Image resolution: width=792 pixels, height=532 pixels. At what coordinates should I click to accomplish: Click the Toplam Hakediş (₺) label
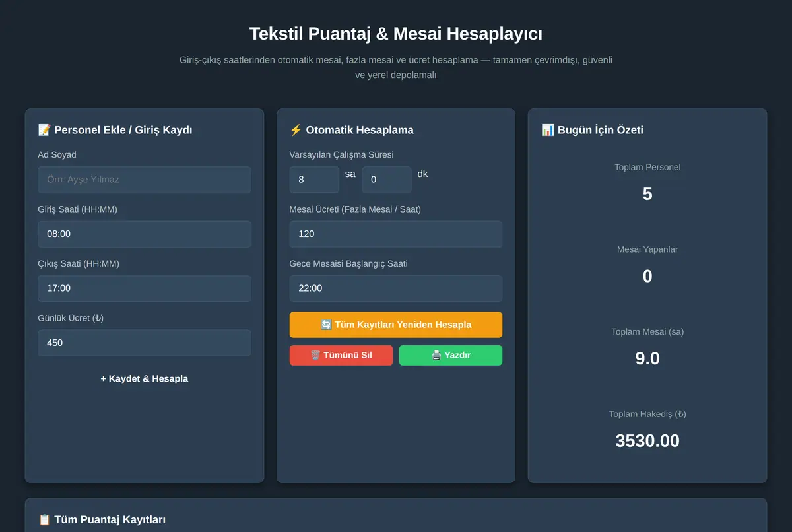pyautogui.click(x=647, y=415)
